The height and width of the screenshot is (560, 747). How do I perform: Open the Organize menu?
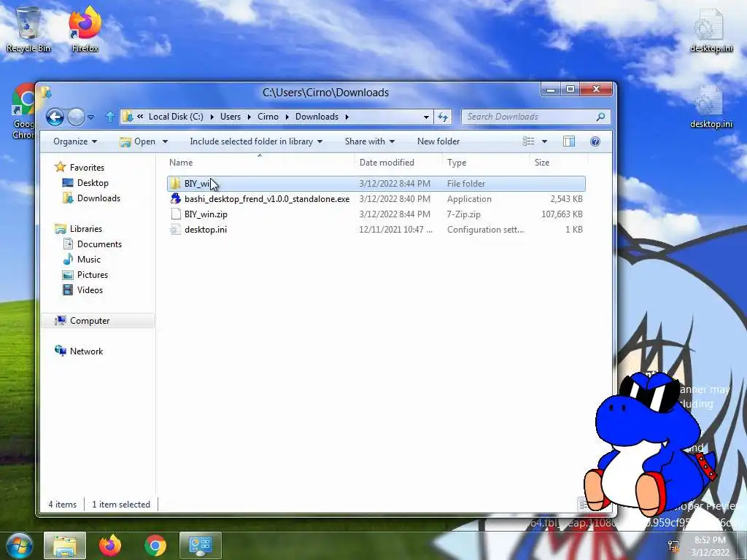[75, 141]
